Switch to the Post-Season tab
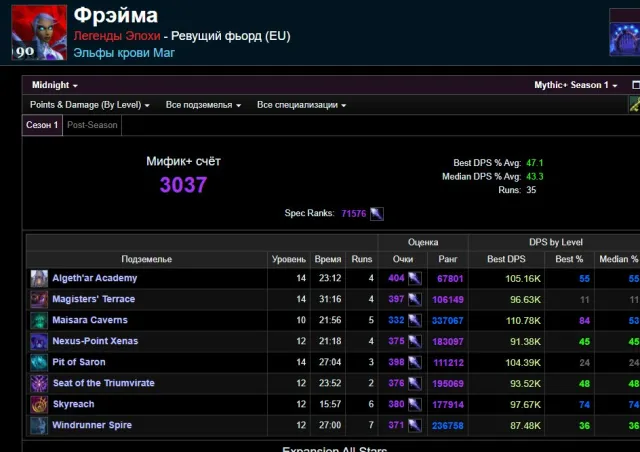This screenshot has height=452, width=640. pos(92,125)
